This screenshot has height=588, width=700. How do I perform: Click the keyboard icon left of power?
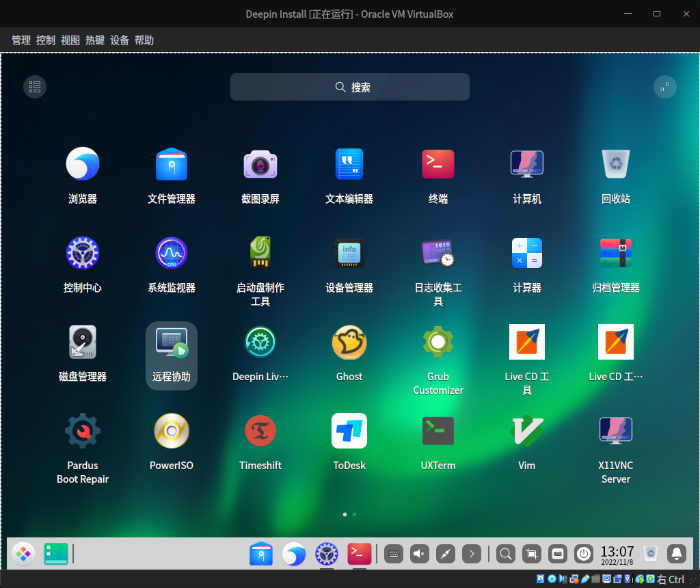pyautogui.click(x=558, y=554)
